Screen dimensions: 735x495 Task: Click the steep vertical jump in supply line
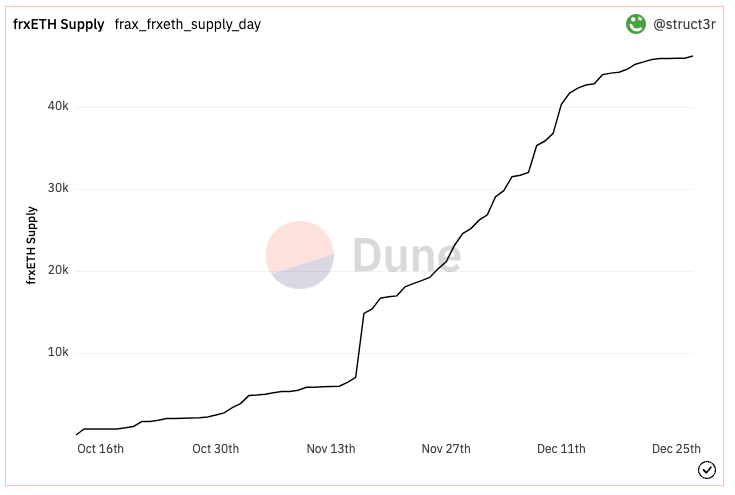360,345
